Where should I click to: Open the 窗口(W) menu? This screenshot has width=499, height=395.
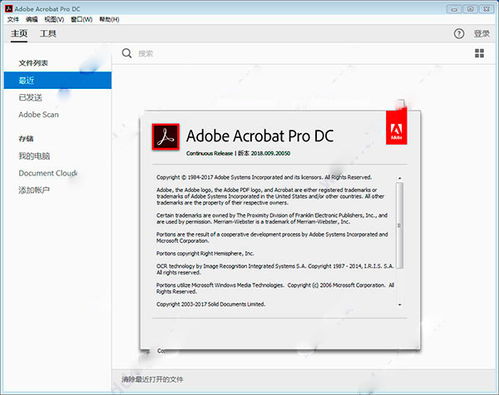click(81, 19)
